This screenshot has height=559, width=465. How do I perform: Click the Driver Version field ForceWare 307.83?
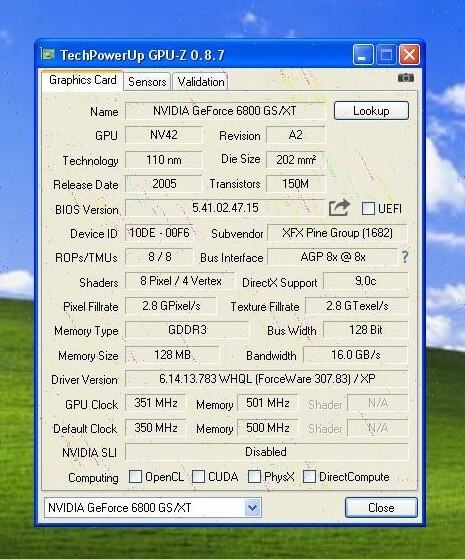pos(266,379)
